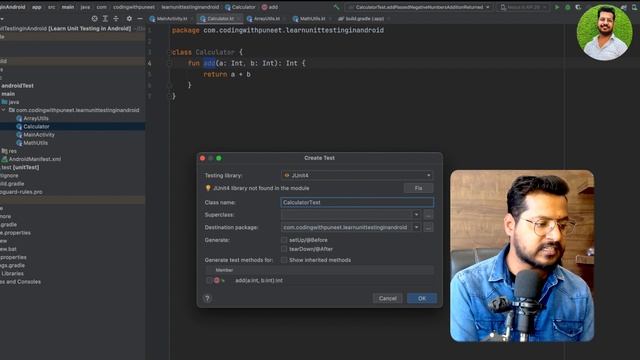Open project panel gear options

point(129,19)
